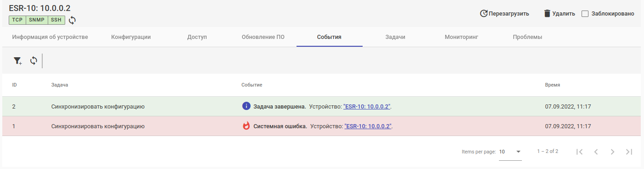Follow ESR-10 device link in system error row
This screenshot has width=644, height=169.
[368, 126]
